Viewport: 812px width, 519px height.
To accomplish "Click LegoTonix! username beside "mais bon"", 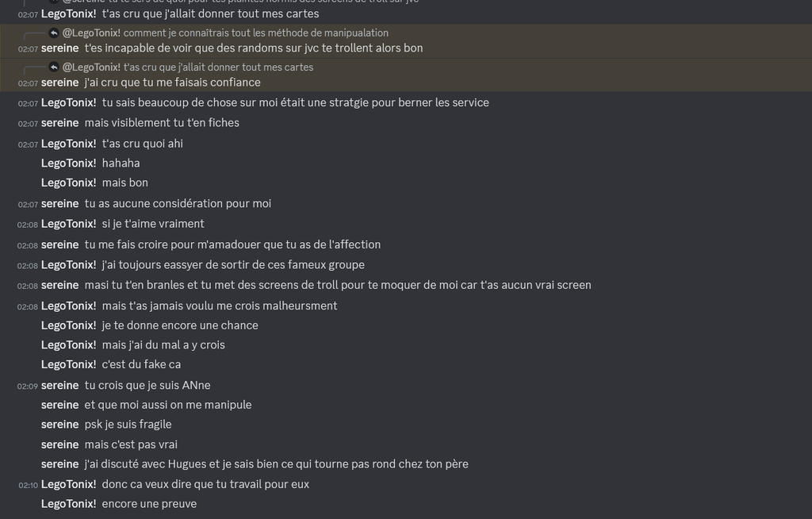I will tap(68, 183).
